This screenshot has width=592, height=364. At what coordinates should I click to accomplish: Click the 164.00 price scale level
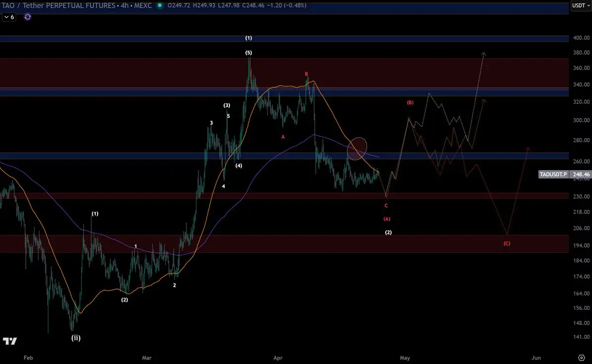tap(581, 293)
